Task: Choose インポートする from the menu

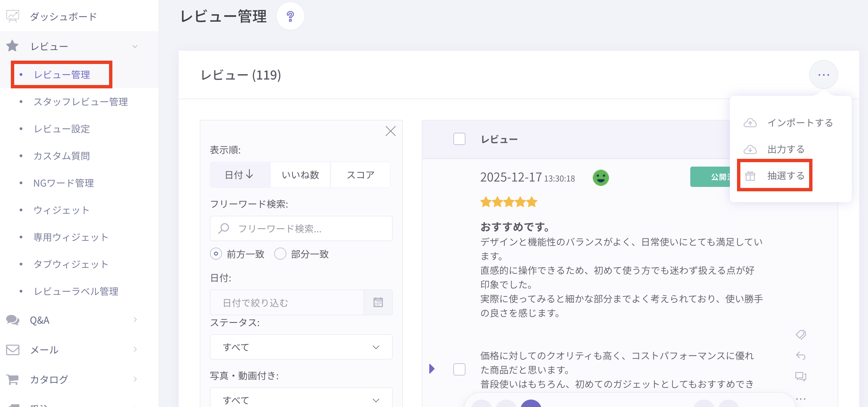Action: point(789,123)
